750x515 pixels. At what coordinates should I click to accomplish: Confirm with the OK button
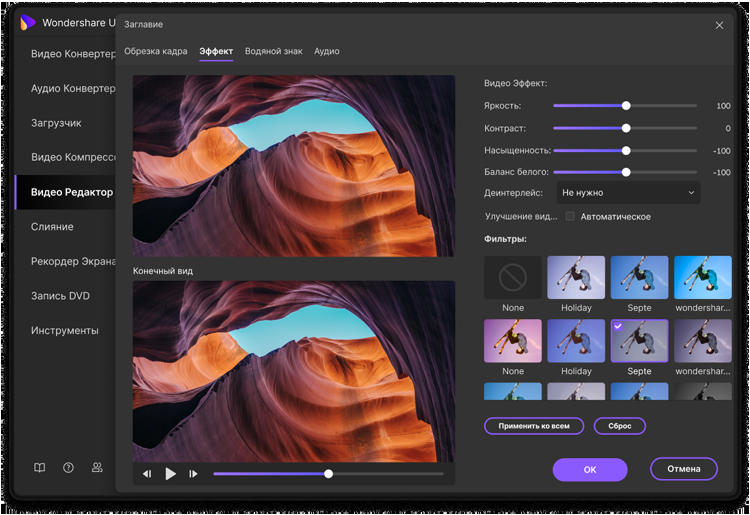[x=590, y=470]
